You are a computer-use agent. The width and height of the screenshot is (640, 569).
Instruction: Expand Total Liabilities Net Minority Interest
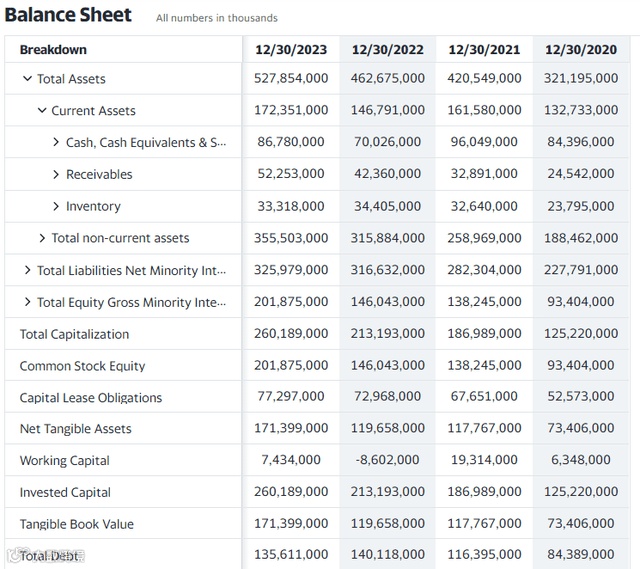click(x=27, y=270)
